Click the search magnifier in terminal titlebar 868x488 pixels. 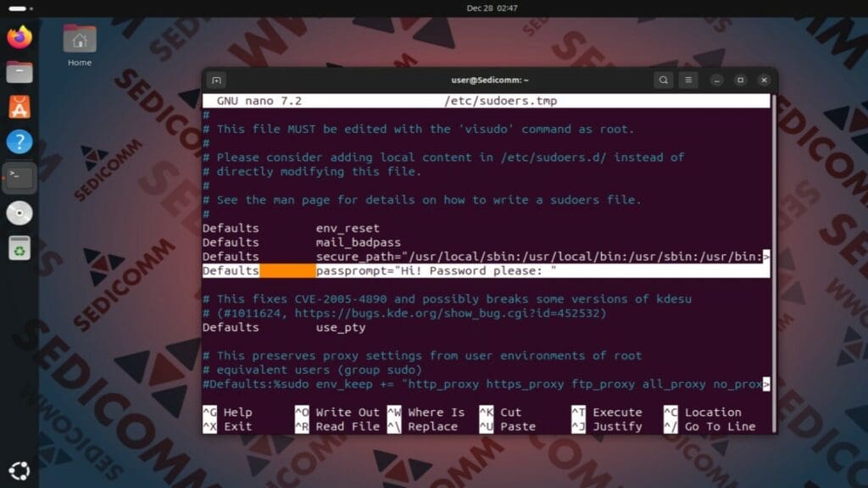point(663,79)
